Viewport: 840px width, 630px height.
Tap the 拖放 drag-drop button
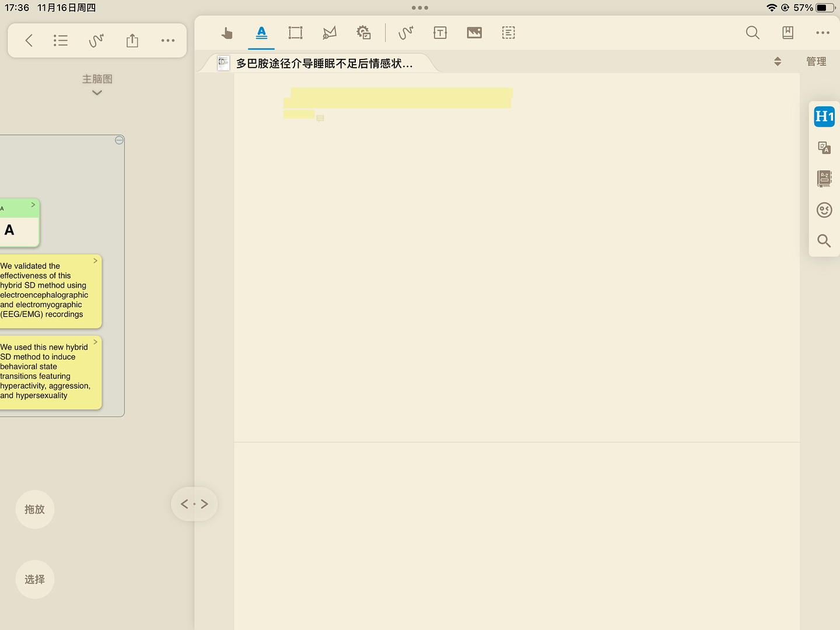tap(35, 509)
